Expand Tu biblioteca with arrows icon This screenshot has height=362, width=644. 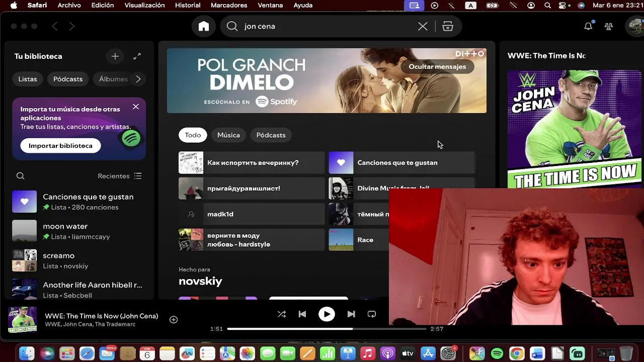pos(137,56)
